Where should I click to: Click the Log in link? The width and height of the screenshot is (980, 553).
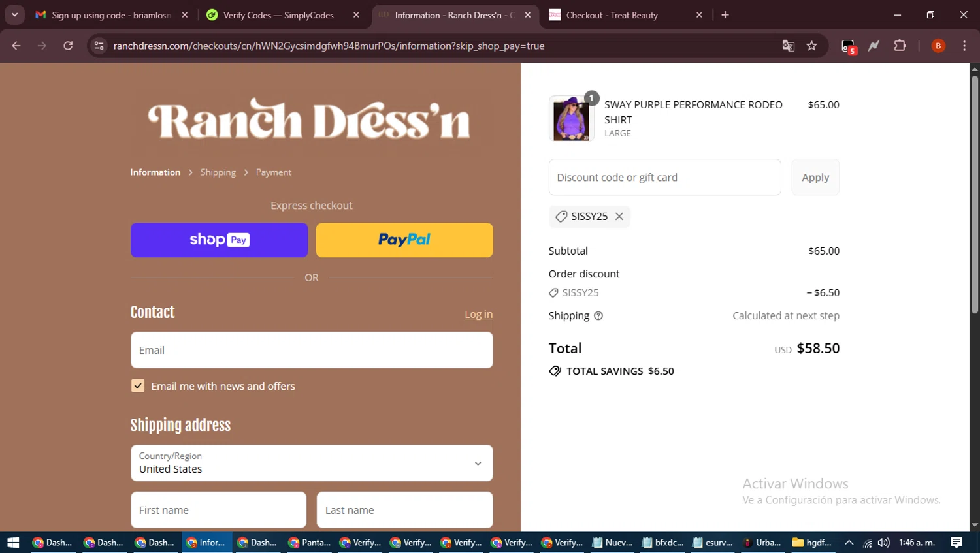pos(478,315)
